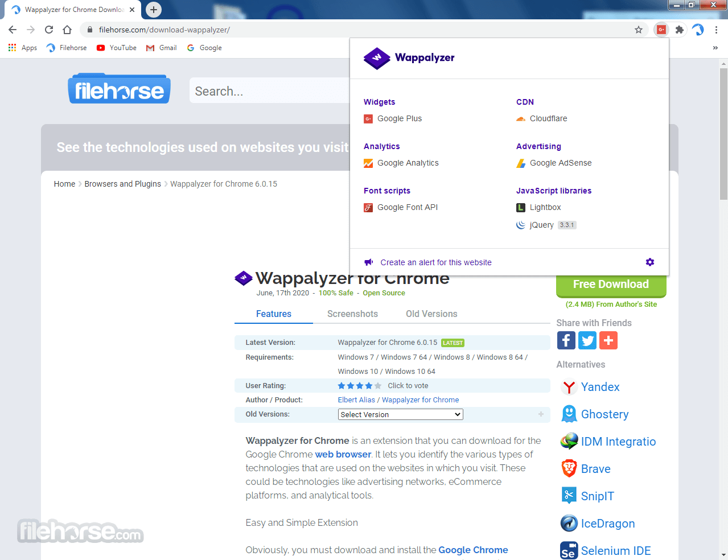Open the Widgets category link

379,102
